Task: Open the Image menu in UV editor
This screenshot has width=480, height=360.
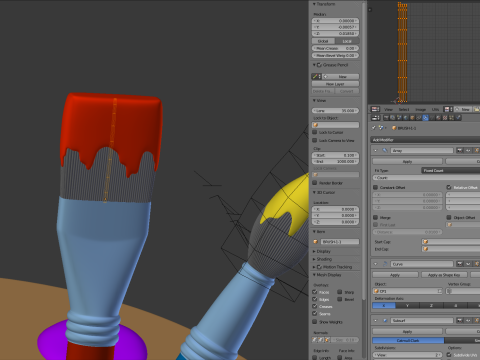Action: pos(421,109)
